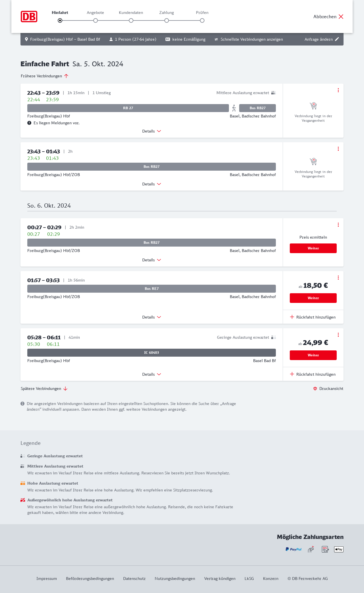
Task: Click the walking transfer icon
Action: coord(234,108)
